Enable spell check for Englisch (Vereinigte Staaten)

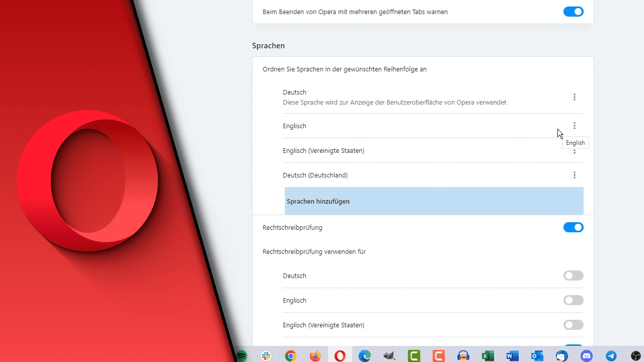(574, 325)
